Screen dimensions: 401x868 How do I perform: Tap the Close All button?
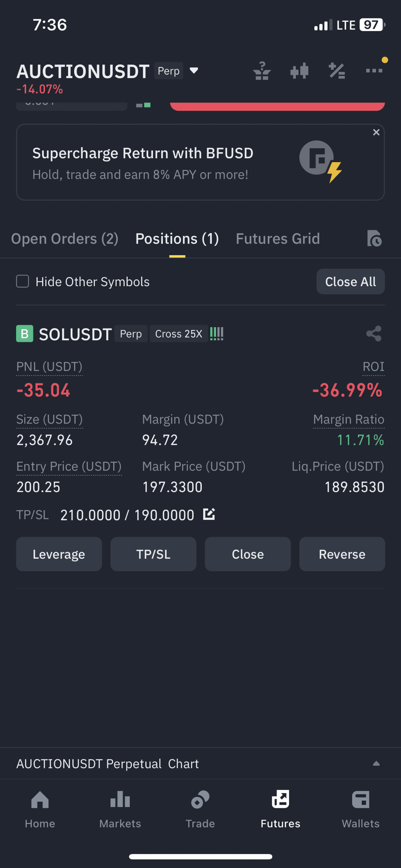pyautogui.click(x=351, y=281)
